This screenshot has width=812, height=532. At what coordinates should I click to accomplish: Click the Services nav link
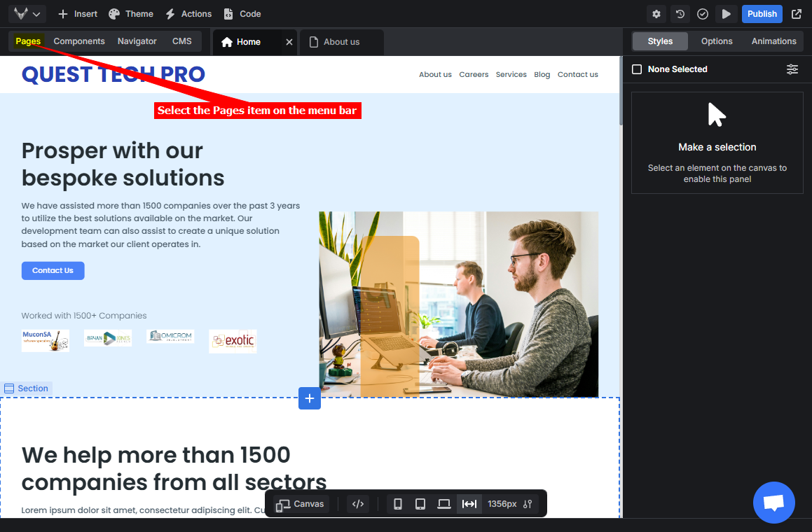[511, 74]
